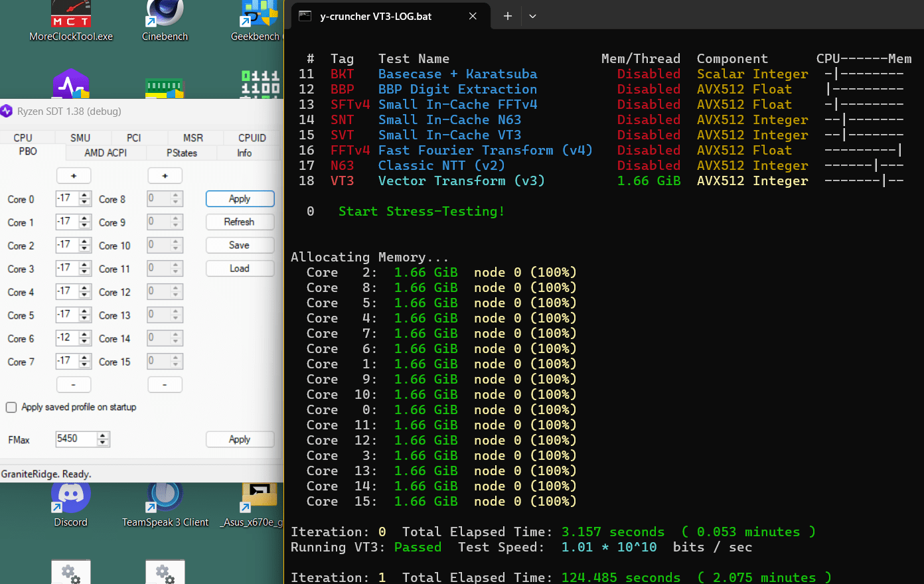
Task: Click the Core 6 offset field showing -12
Action: point(67,338)
